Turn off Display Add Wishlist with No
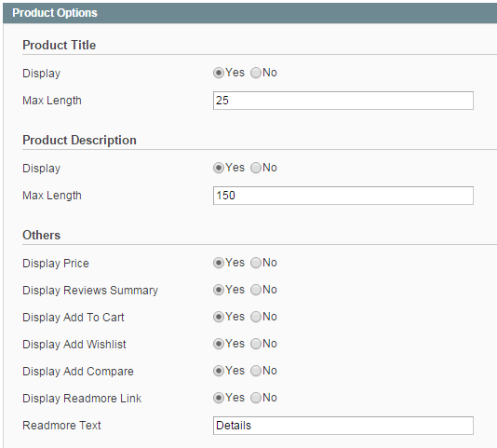497x448 pixels. coord(256,344)
